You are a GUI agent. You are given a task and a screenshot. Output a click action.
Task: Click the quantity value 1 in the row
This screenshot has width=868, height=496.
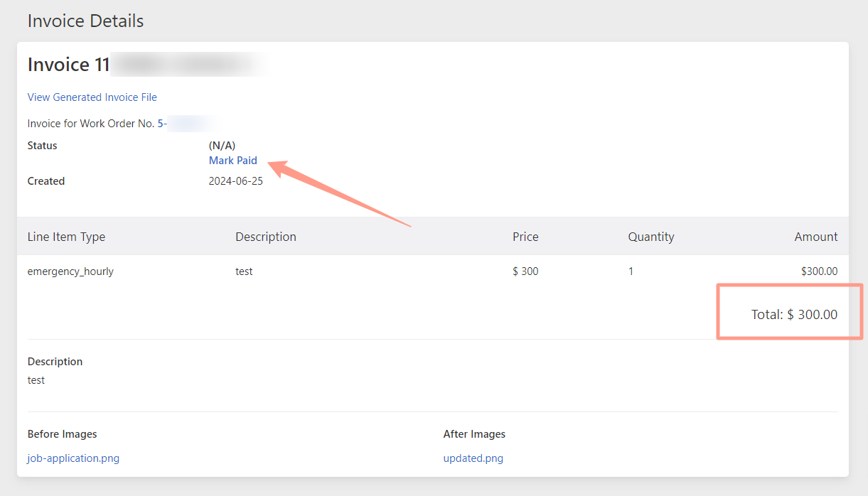pyautogui.click(x=631, y=271)
